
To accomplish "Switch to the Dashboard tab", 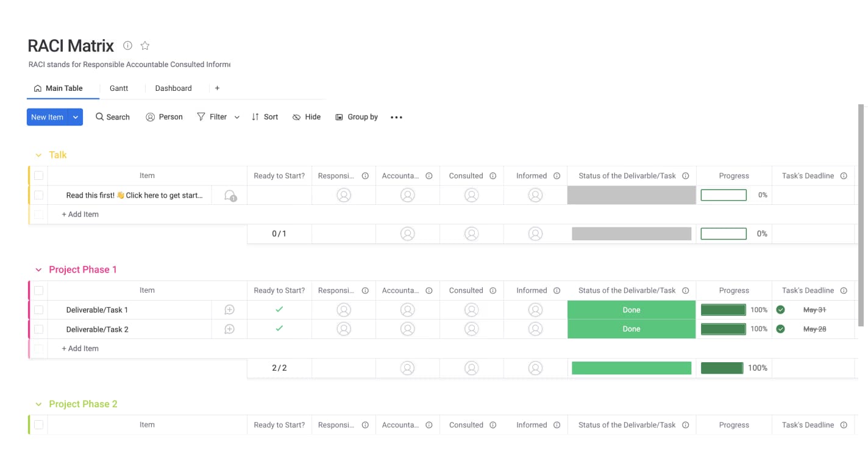I will pyautogui.click(x=173, y=88).
